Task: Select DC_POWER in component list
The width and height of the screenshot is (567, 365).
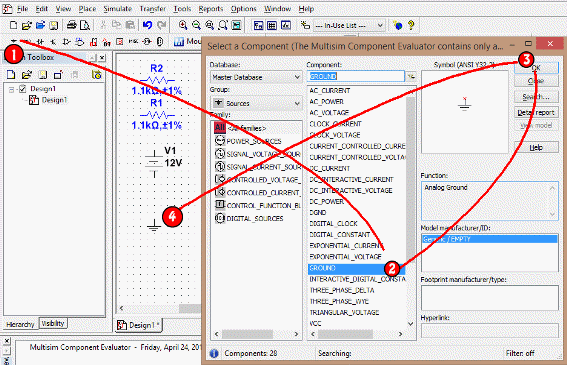Action: [326, 201]
